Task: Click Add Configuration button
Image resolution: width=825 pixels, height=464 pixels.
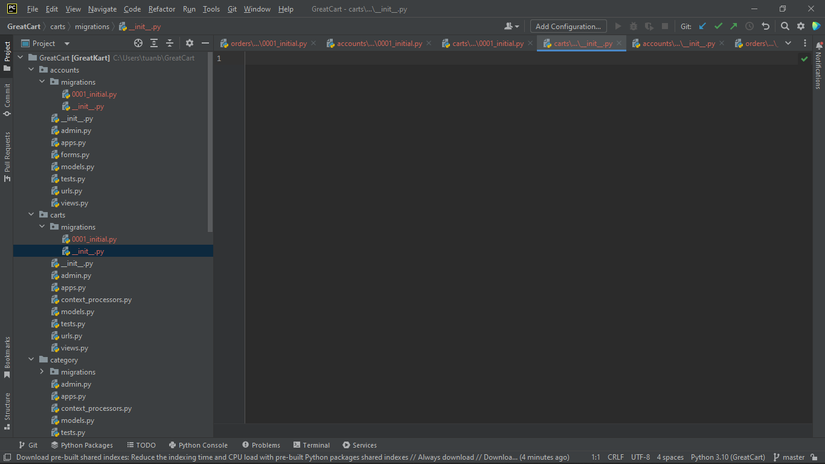Action: tap(568, 27)
